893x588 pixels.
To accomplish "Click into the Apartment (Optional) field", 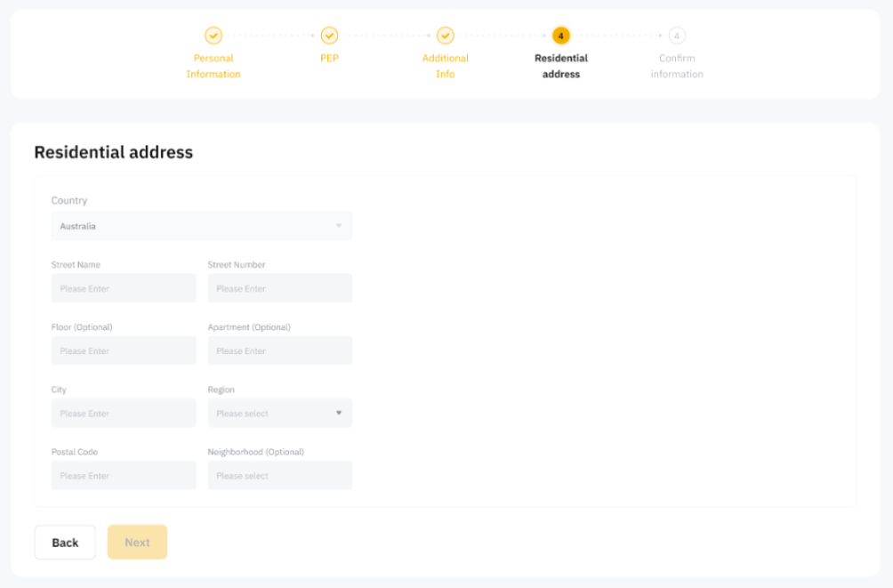I will point(279,350).
